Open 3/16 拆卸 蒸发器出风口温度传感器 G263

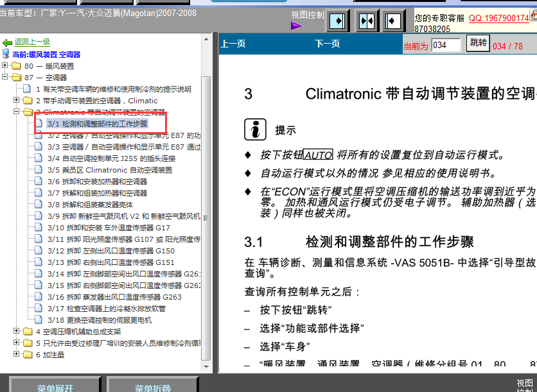pos(114,297)
